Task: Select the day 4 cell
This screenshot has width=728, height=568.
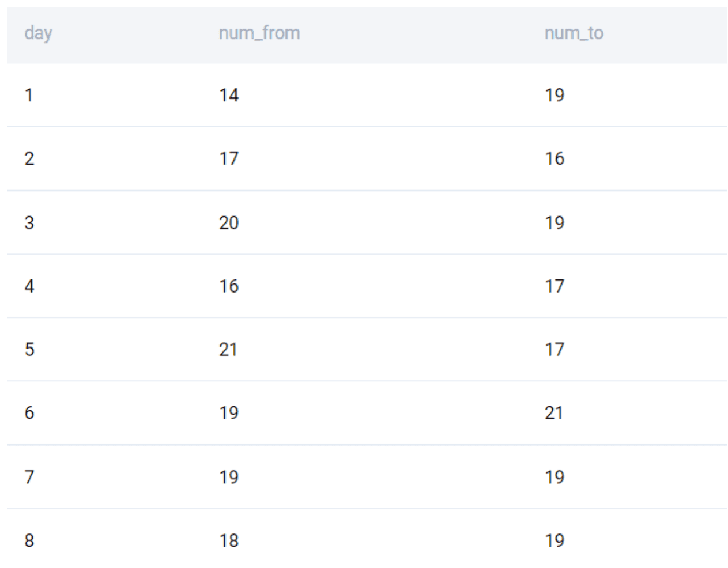Action: [29, 286]
